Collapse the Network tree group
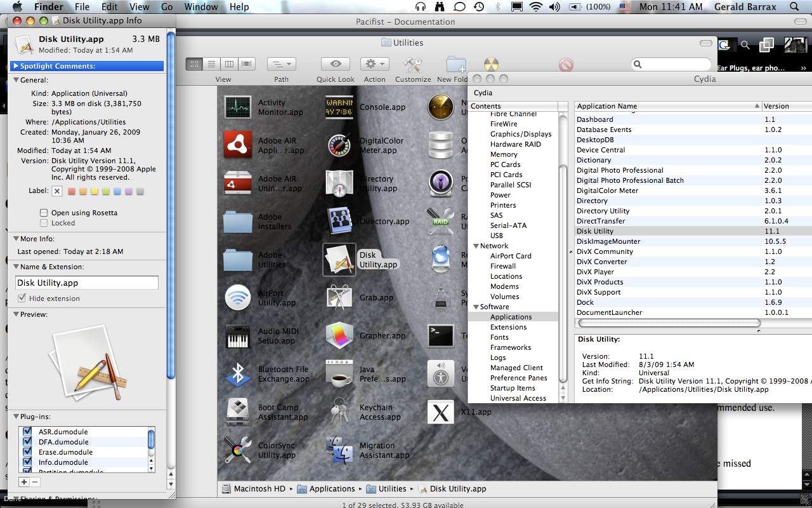The width and height of the screenshot is (812, 508). click(x=475, y=246)
